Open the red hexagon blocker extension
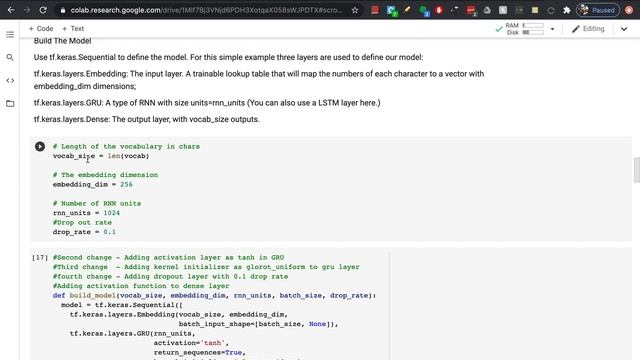The height and width of the screenshot is (360, 640). click(x=439, y=10)
